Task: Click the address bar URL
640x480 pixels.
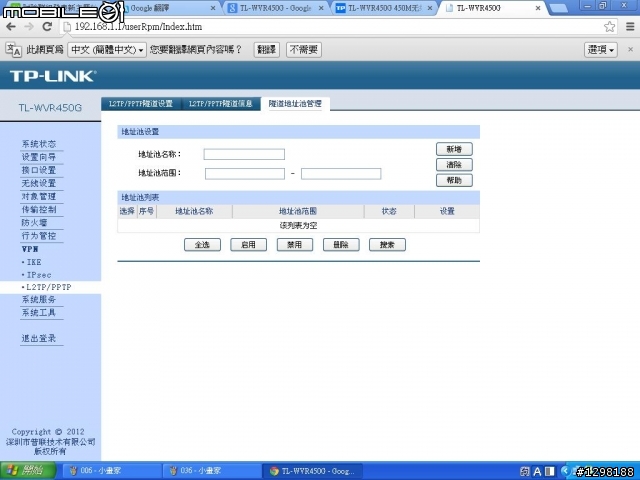Action: tap(138, 27)
